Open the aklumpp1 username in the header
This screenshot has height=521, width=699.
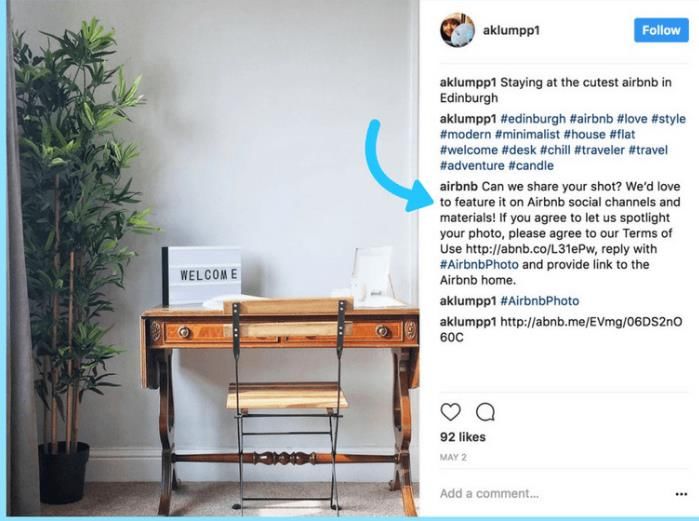[511, 30]
